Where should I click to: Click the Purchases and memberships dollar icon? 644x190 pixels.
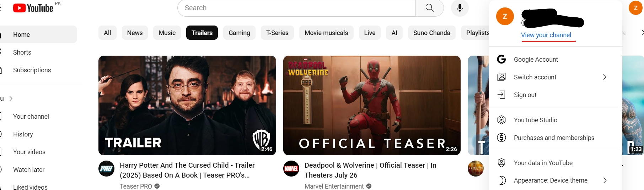pos(501,138)
